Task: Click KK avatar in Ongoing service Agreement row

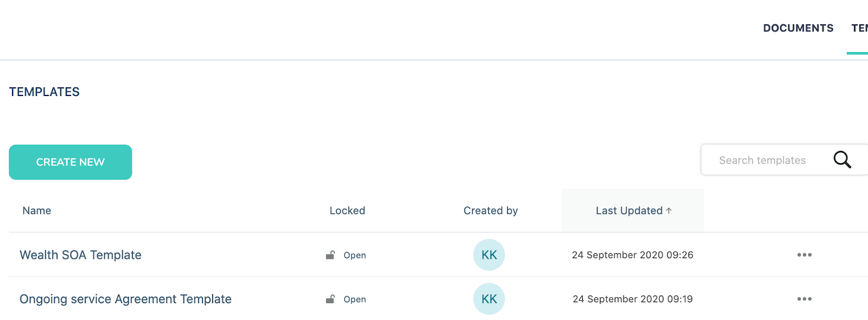Action: [x=489, y=299]
